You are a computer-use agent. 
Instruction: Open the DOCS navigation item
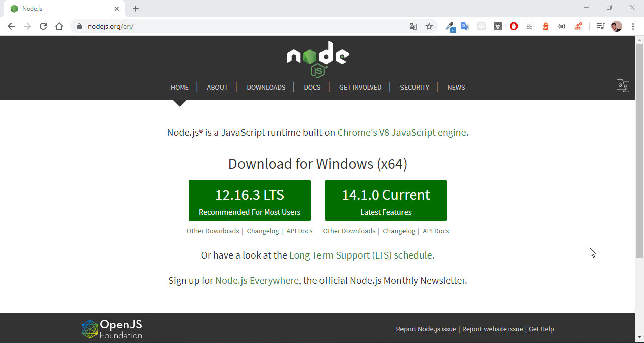click(x=312, y=88)
